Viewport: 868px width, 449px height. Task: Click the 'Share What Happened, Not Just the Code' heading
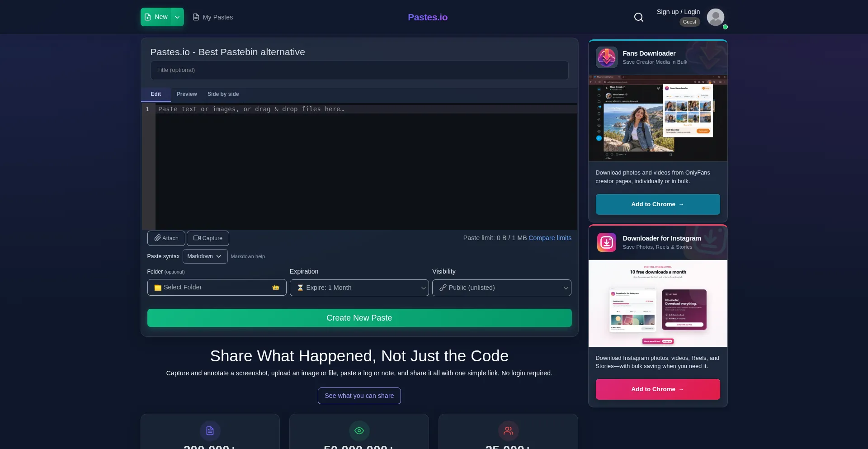point(359,356)
